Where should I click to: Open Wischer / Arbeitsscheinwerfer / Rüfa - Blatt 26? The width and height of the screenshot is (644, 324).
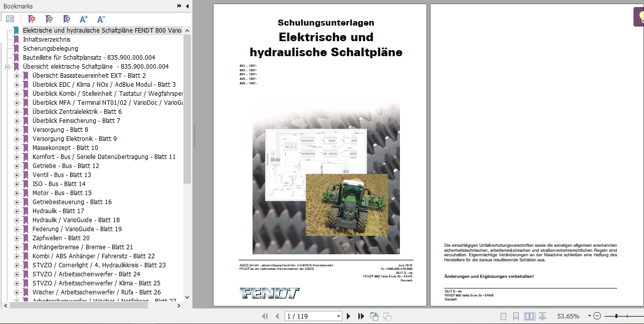97,292
